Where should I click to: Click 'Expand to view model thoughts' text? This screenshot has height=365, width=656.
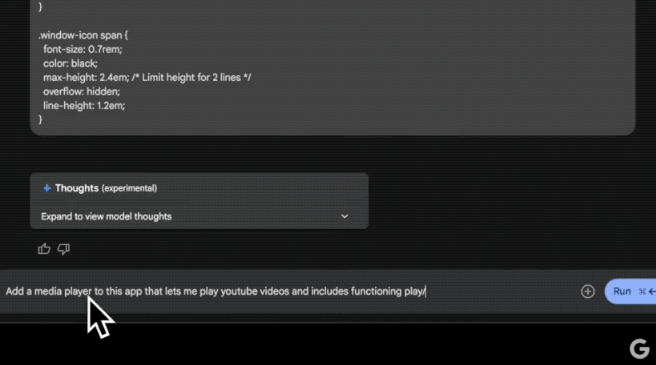[106, 216]
